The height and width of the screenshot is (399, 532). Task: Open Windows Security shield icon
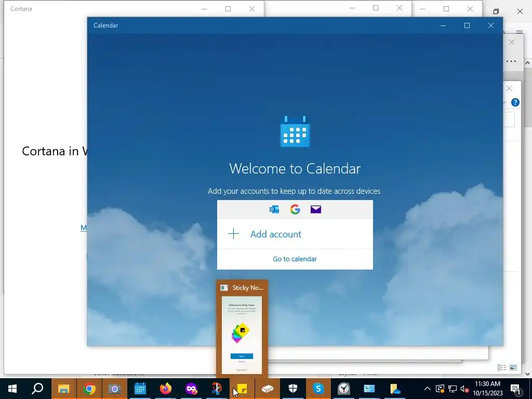[x=293, y=389]
